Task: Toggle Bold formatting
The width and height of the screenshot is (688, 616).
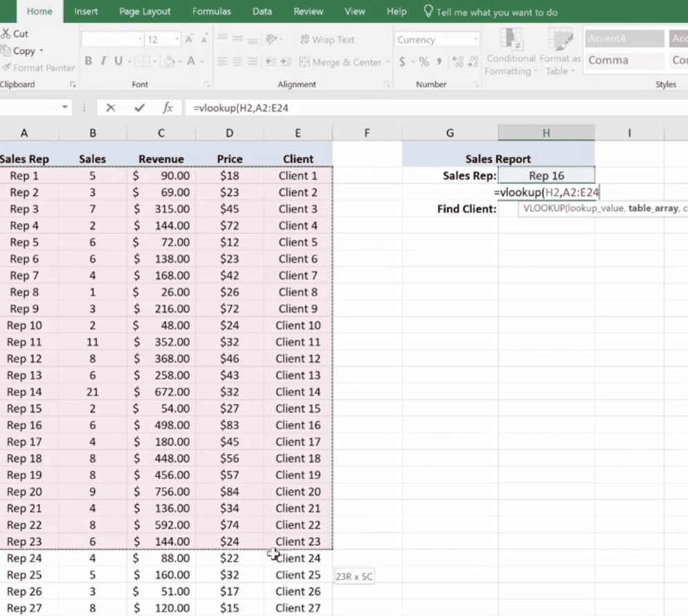Action: [89, 62]
